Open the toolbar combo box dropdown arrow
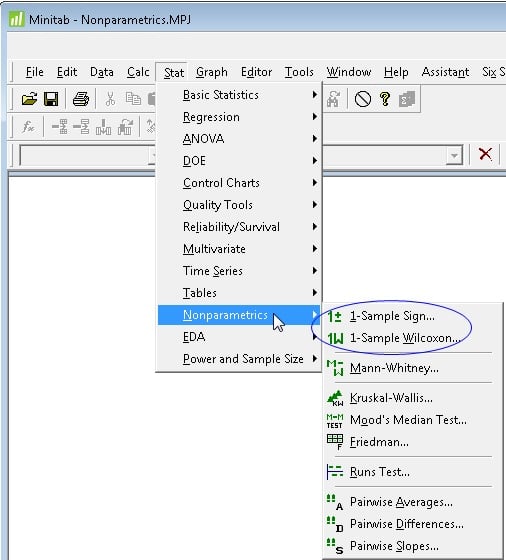The width and height of the screenshot is (506, 560). point(454,155)
